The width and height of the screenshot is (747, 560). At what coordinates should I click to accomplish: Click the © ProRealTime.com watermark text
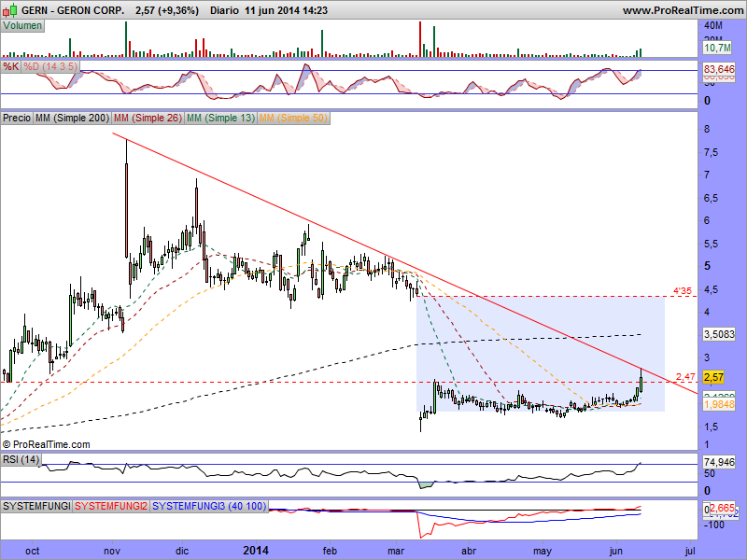(x=46, y=444)
